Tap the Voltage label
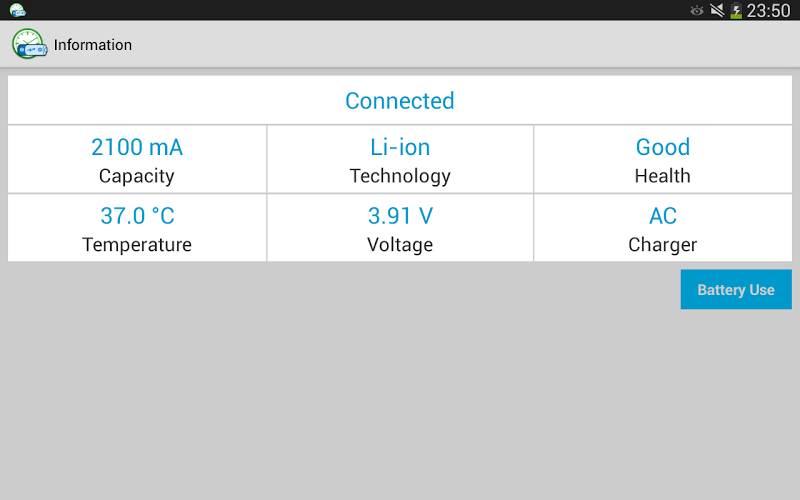This screenshot has width=800, height=500. (x=400, y=245)
